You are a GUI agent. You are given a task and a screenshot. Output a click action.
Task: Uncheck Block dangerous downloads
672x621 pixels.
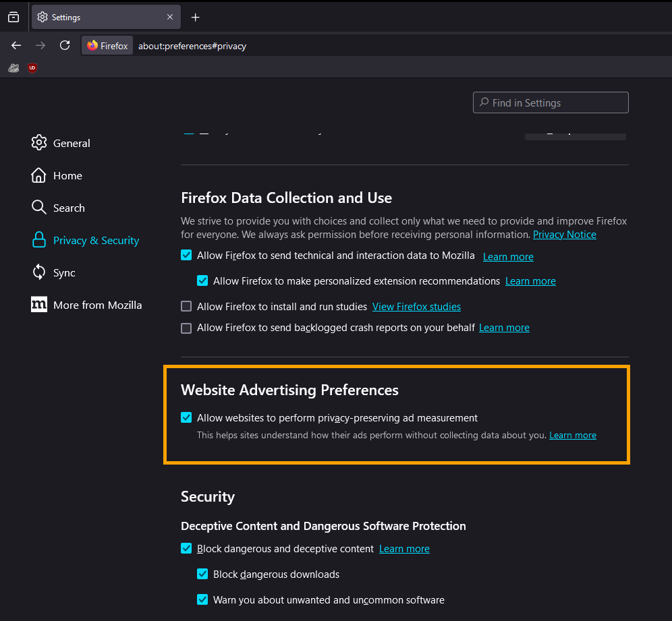(202, 574)
